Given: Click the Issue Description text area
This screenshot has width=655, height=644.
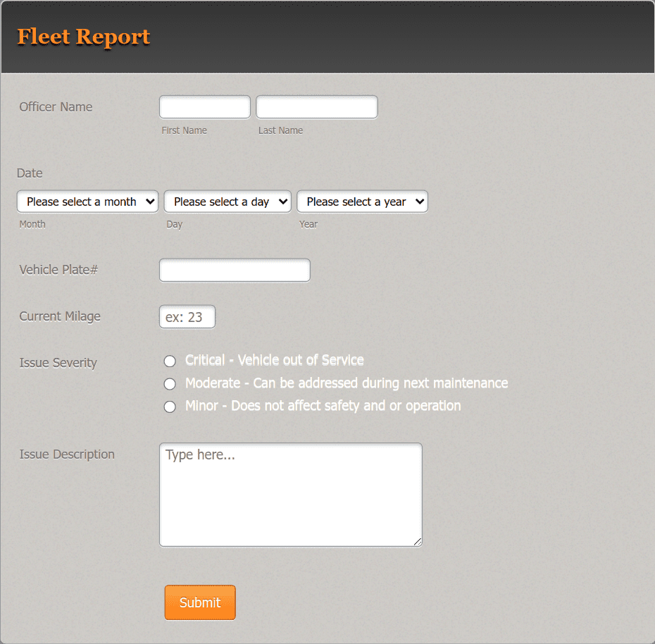Looking at the screenshot, I should 290,493.
